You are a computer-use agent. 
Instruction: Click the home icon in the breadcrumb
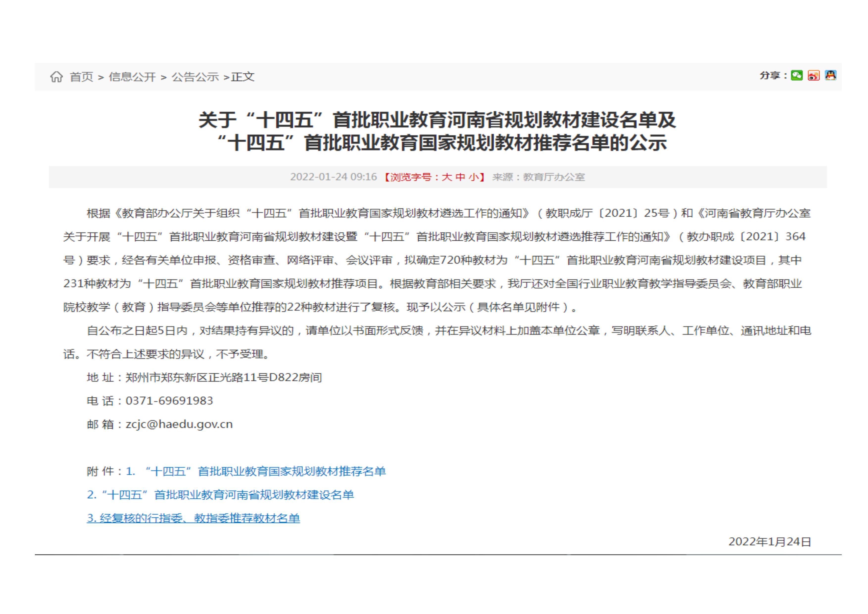(x=56, y=77)
